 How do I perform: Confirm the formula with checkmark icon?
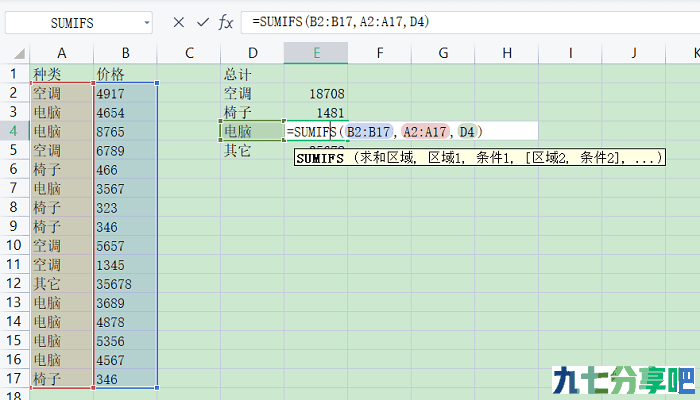203,22
